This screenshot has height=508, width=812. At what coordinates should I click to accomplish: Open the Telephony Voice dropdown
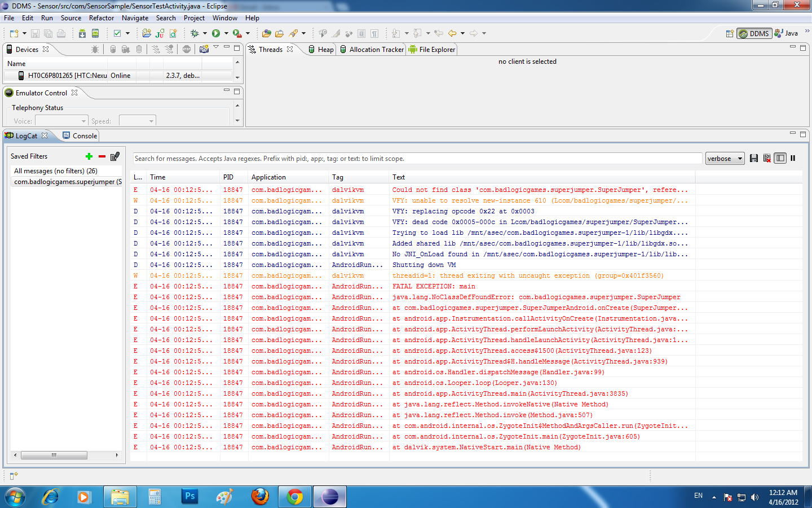pos(61,121)
